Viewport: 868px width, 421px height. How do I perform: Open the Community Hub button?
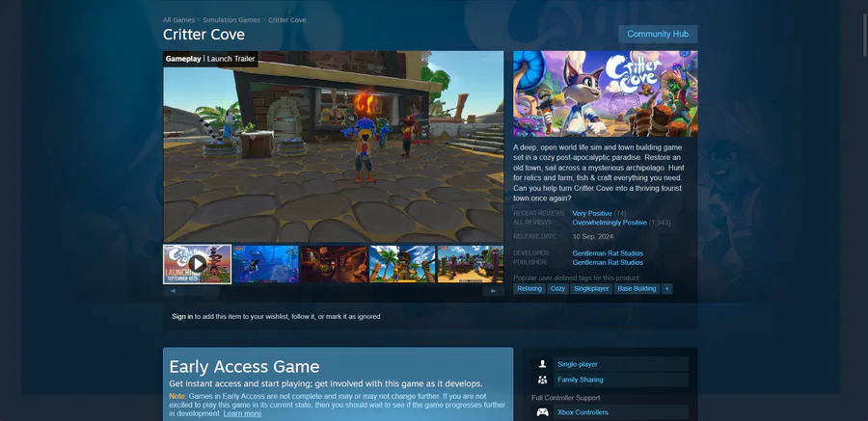[658, 34]
